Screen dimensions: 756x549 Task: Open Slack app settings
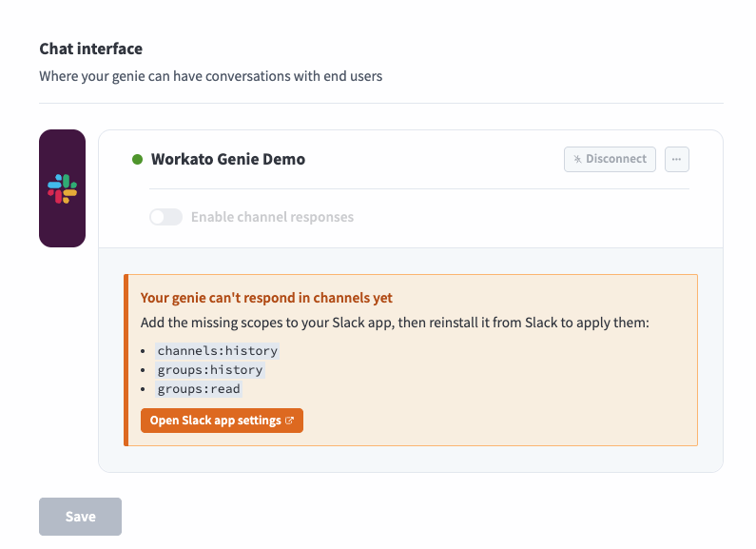tap(222, 421)
